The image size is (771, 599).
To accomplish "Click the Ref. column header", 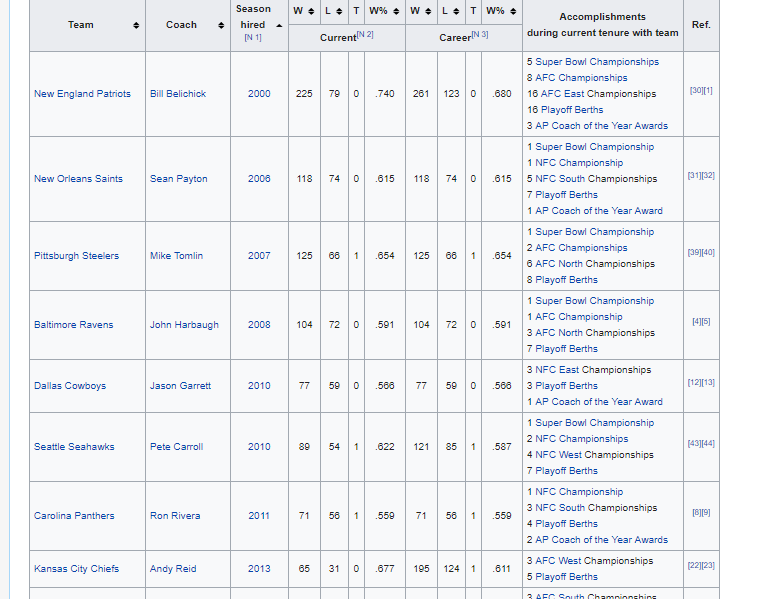I will point(701,25).
